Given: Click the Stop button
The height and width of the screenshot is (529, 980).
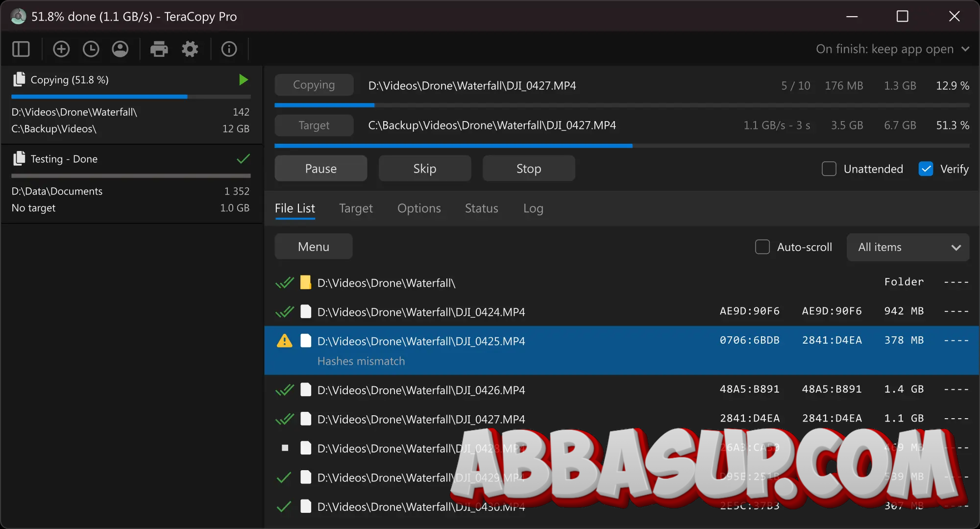Looking at the screenshot, I should 529,169.
